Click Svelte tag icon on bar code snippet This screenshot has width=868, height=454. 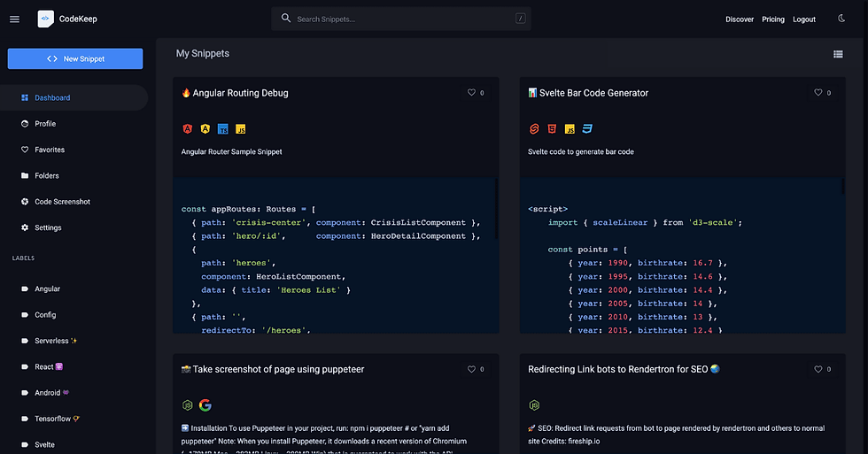coord(534,129)
